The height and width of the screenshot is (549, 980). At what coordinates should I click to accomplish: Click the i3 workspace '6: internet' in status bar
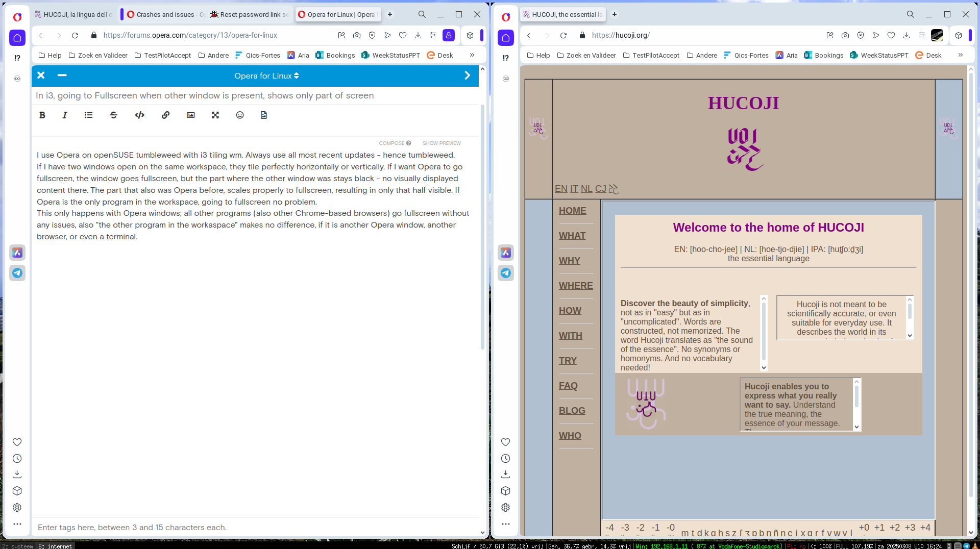tap(56, 546)
